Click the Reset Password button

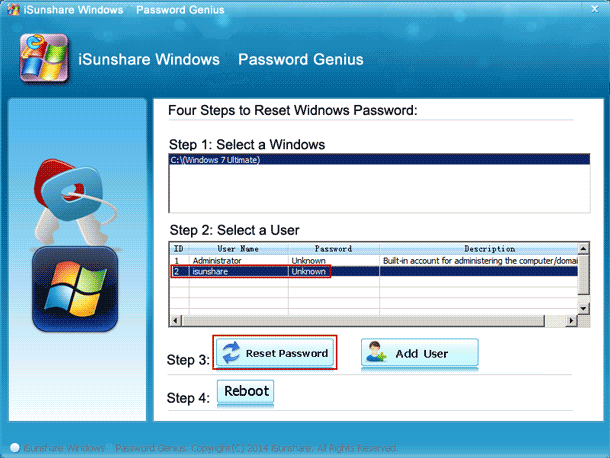pos(275,353)
